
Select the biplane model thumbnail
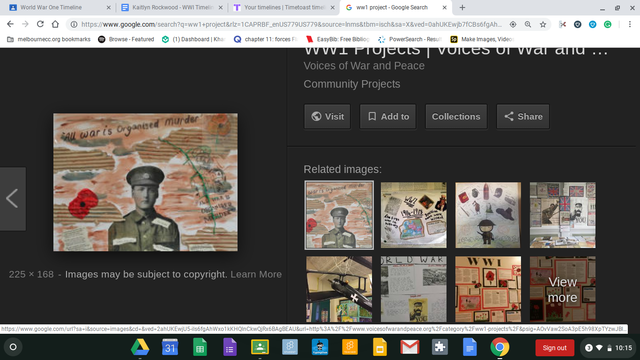pos(339,289)
